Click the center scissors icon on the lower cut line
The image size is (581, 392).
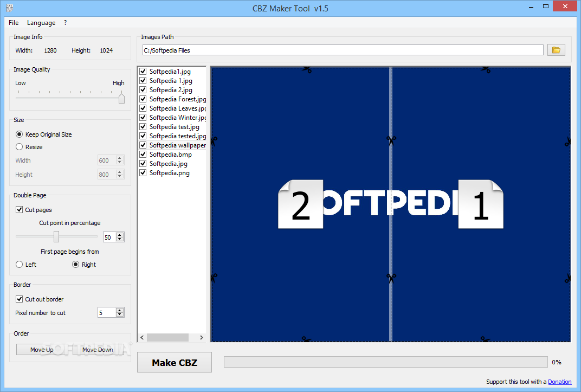point(391,278)
